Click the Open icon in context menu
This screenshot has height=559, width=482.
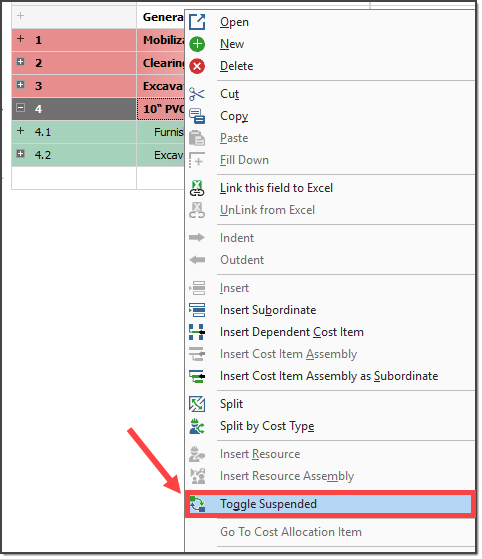coord(197,22)
